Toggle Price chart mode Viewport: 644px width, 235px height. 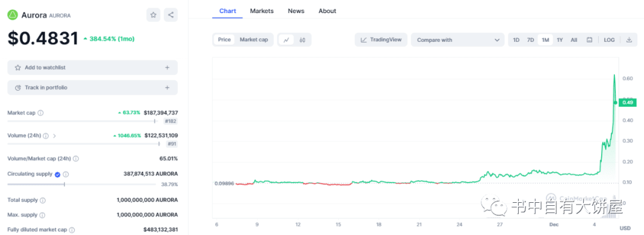[224, 40]
